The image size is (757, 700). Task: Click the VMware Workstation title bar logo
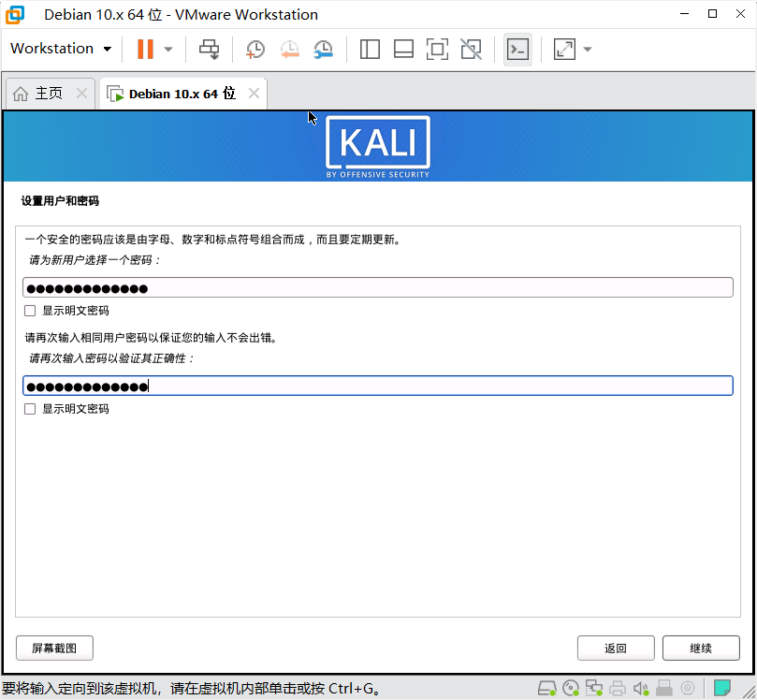pos(14,14)
